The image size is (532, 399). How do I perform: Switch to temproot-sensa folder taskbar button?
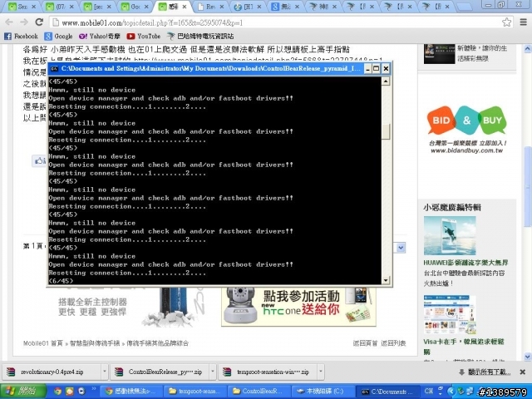click(195, 392)
